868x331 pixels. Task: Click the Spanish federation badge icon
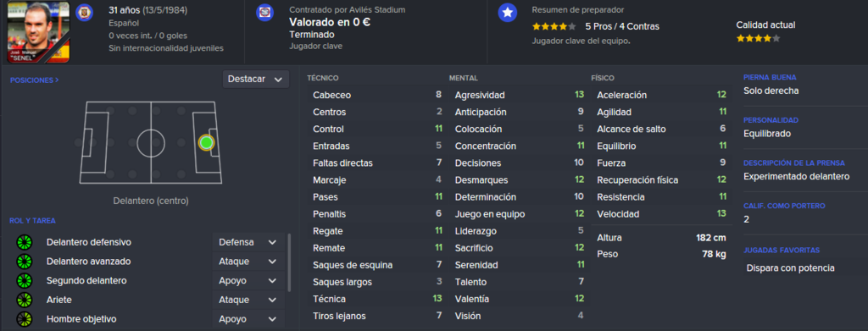pos(84,11)
